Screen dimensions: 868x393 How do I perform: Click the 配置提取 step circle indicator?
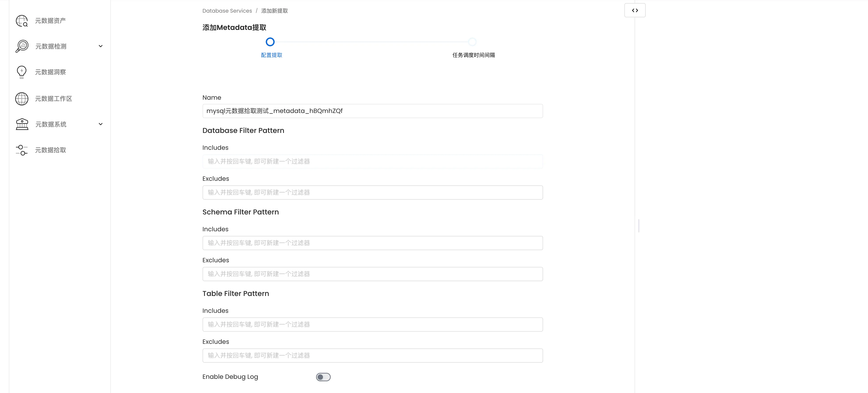click(270, 42)
